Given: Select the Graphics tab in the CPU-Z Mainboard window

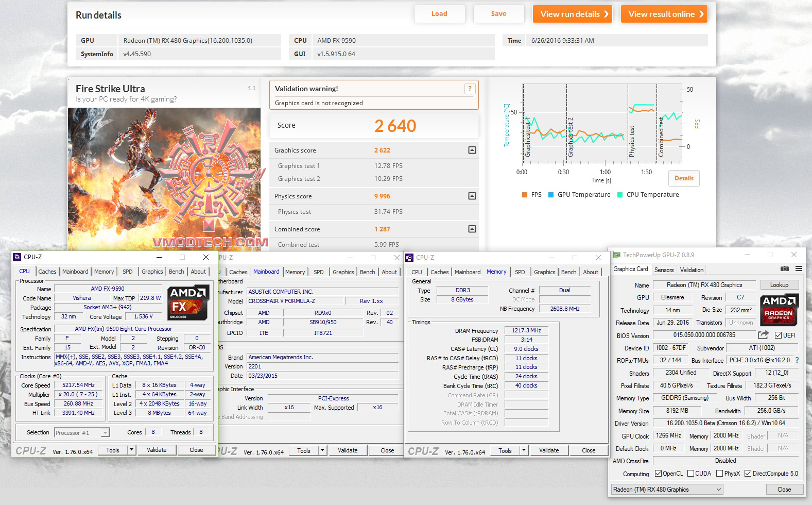Looking at the screenshot, I should point(343,272).
